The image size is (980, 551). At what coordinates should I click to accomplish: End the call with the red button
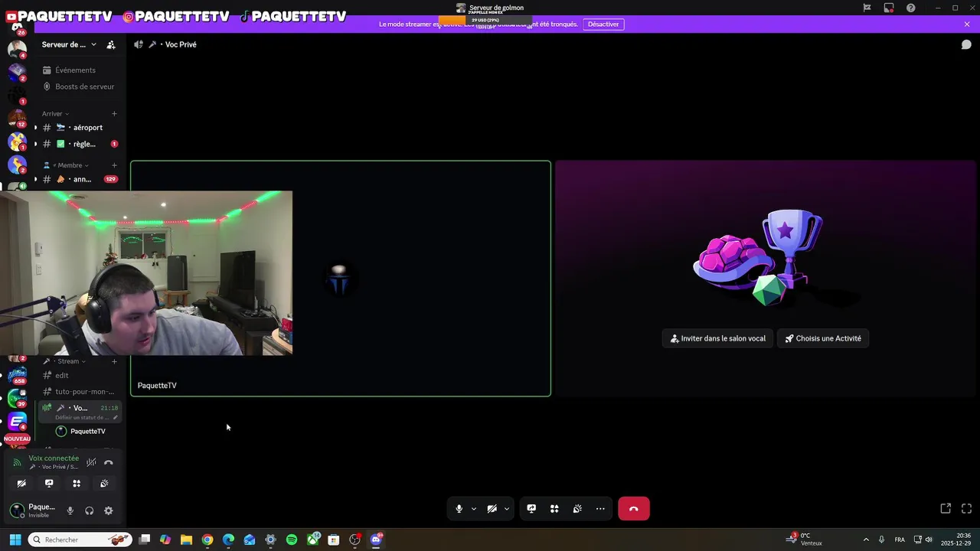coord(634,509)
